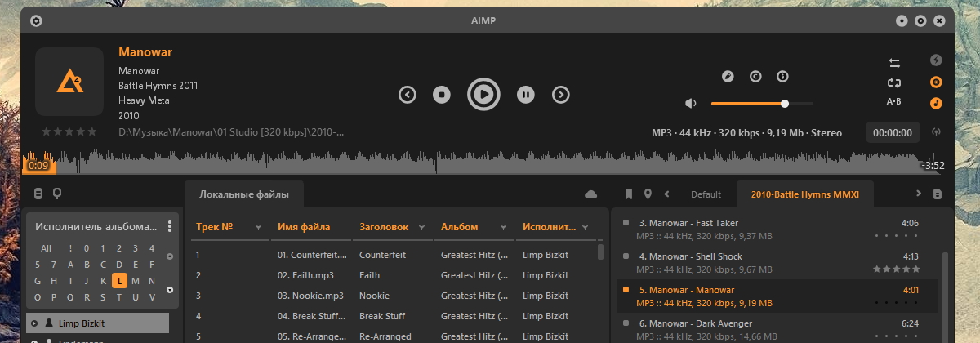This screenshot has width=980, height=343.
Task: Click the location pin icon
Action: [648, 194]
